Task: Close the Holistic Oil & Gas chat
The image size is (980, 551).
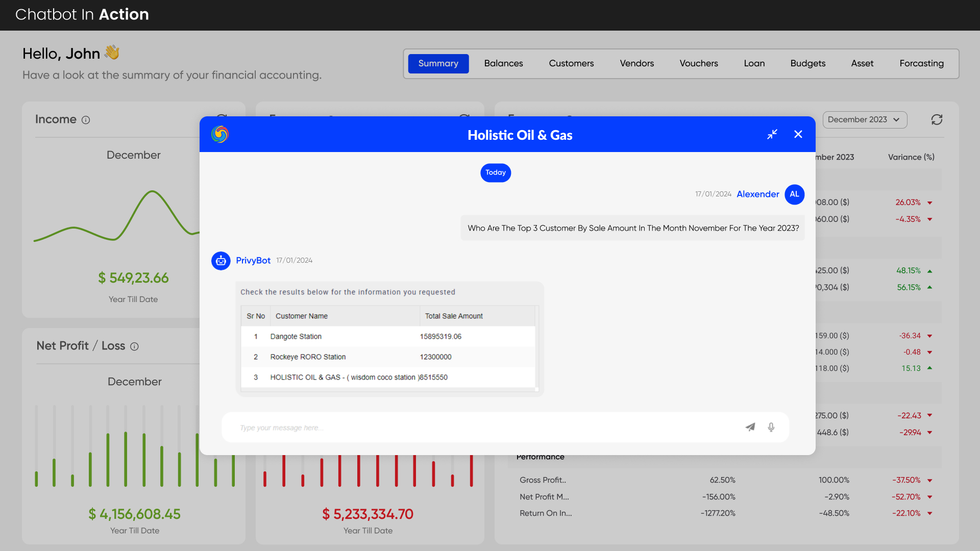Action: click(798, 134)
